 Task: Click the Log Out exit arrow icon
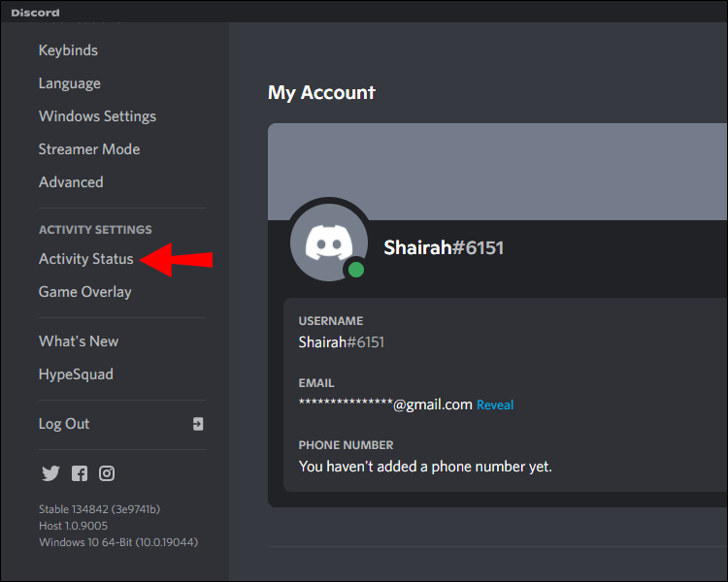click(x=198, y=424)
